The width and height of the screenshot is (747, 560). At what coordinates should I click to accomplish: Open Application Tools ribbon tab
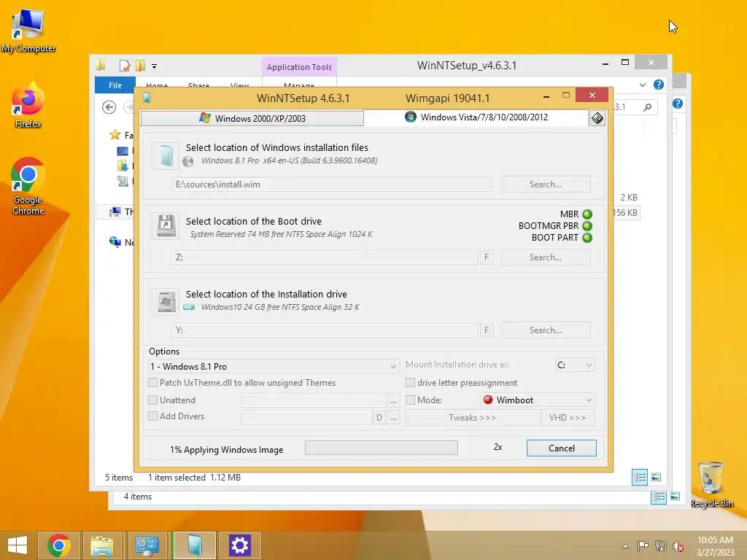tap(299, 67)
